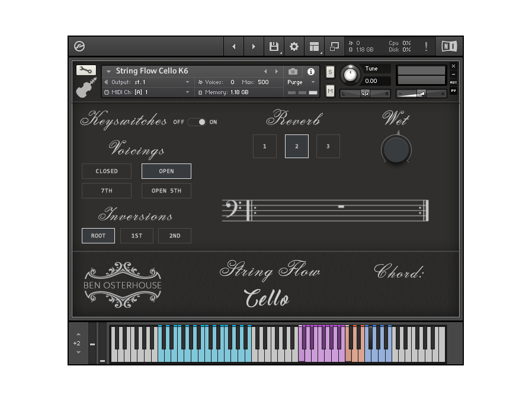Toggle the AUX sends button
This screenshot has height=398, width=532.
tap(453, 82)
